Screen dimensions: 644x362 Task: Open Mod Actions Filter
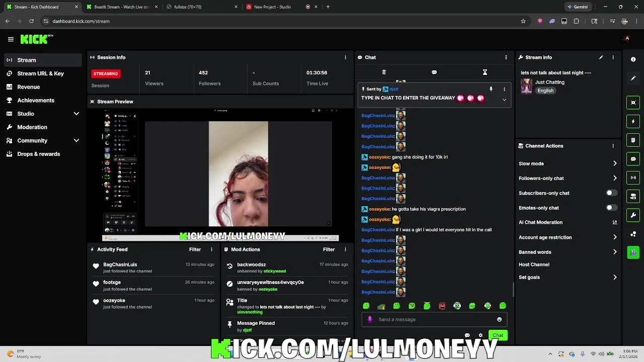pyautogui.click(x=329, y=249)
